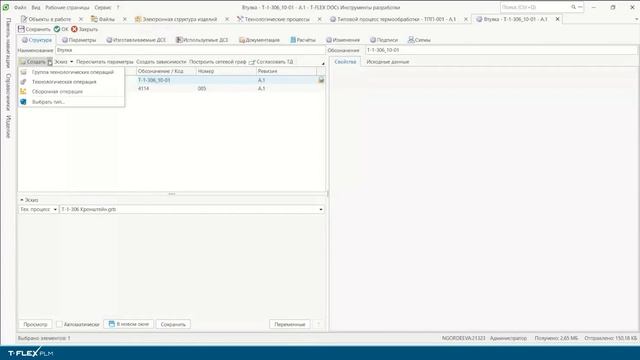Switch to Объекты в работе window tab
640x360 pixels.
coord(46,19)
